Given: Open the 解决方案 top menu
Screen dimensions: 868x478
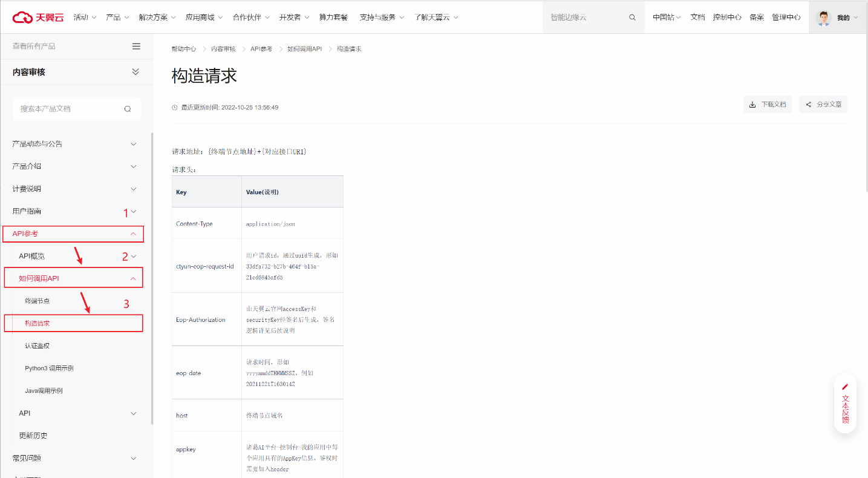Looking at the screenshot, I should tap(156, 18).
